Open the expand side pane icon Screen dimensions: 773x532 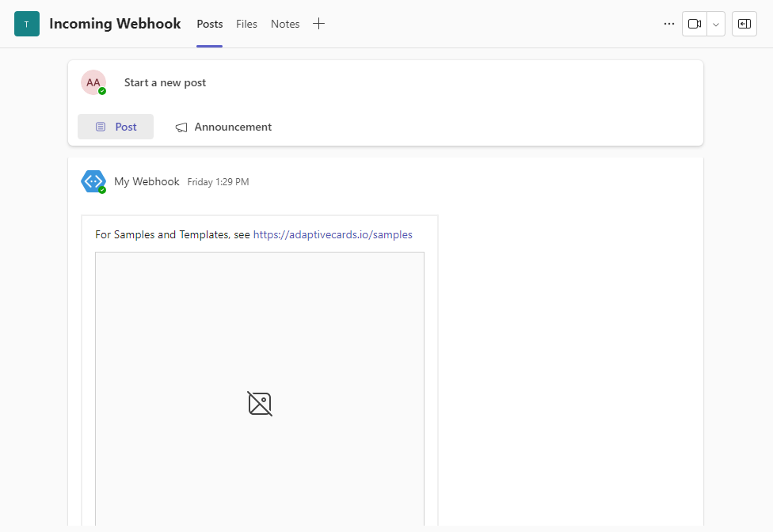coord(744,24)
